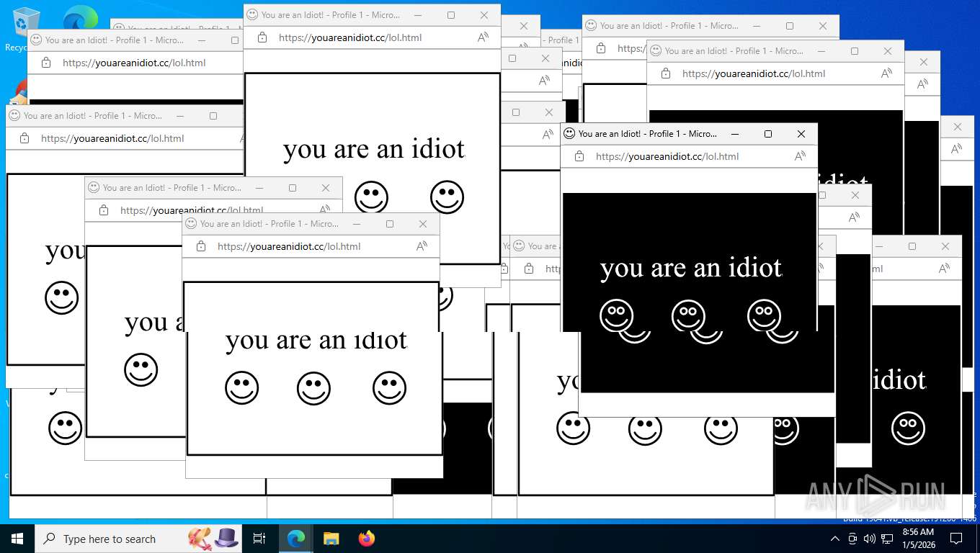Click Read aloud icon in front lower-left three-smiley window
980x553 pixels.
pos(422,246)
